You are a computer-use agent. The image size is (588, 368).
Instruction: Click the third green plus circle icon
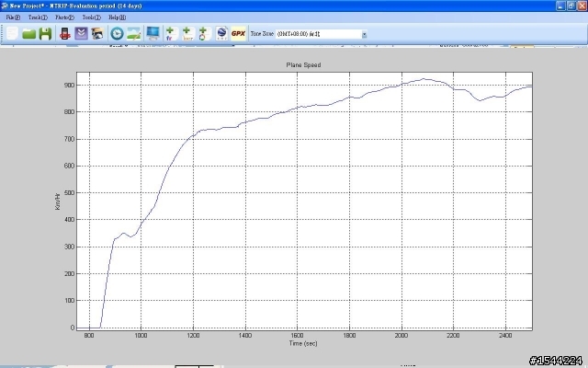(204, 34)
